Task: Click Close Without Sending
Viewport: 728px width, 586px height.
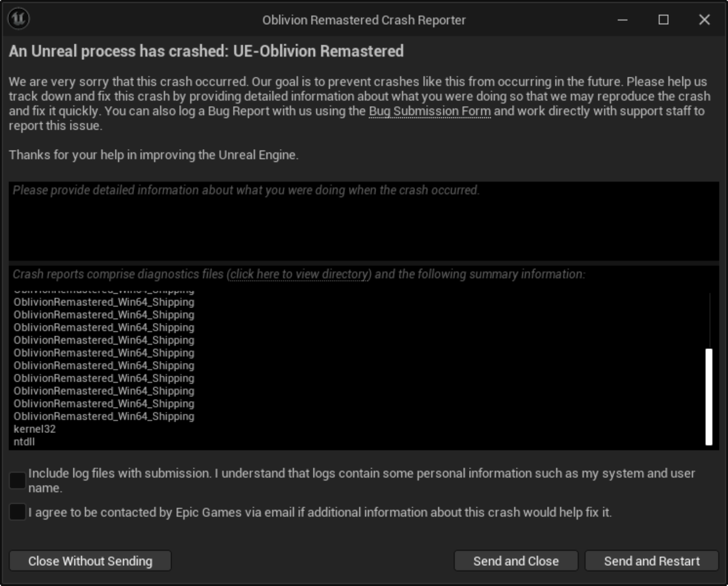Action: point(90,561)
